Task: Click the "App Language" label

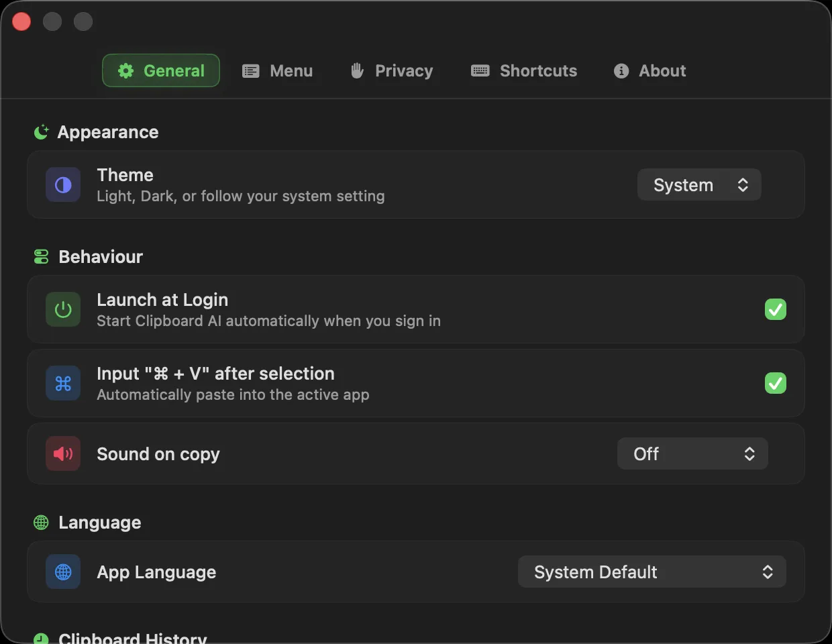Action: click(x=156, y=572)
